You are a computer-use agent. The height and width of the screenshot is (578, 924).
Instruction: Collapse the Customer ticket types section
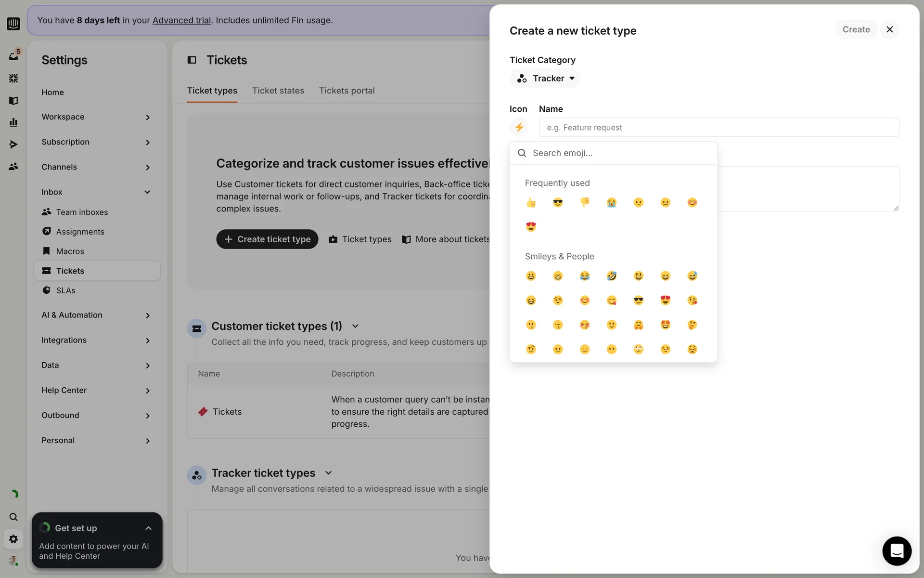[x=355, y=326]
